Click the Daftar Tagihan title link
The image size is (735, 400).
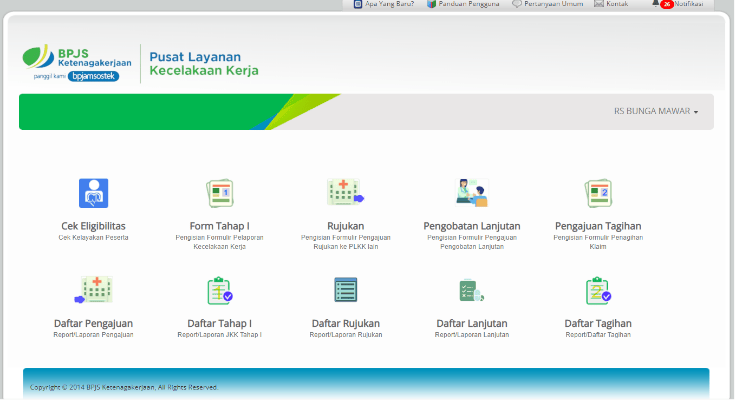pyautogui.click(x=598, y=324)
